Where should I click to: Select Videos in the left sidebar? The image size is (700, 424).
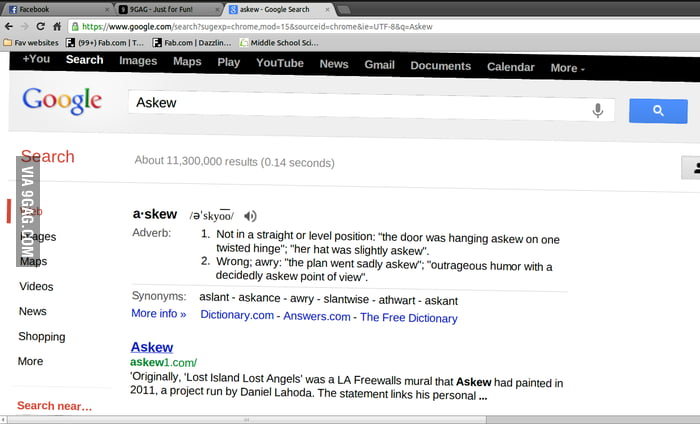(x=36, y=287)
